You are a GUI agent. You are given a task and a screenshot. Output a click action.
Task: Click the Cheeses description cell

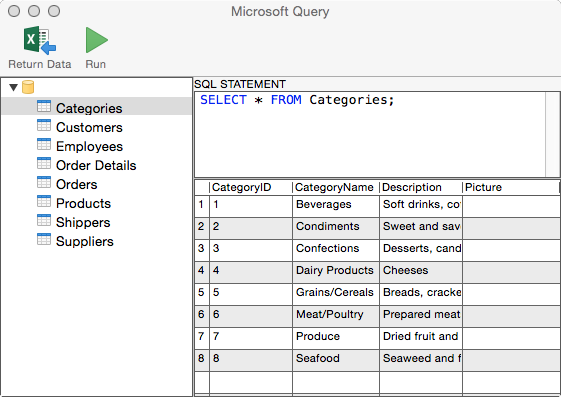(x=421, y=272)
